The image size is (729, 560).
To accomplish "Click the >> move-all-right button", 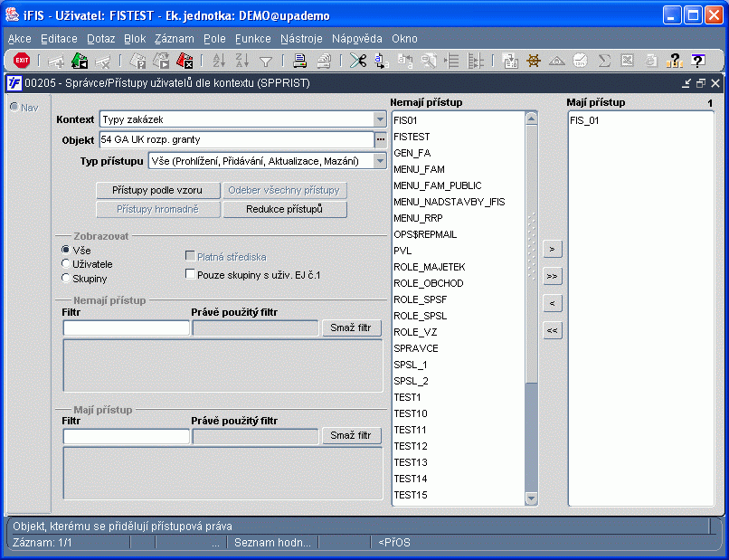I will coord(553,276).
